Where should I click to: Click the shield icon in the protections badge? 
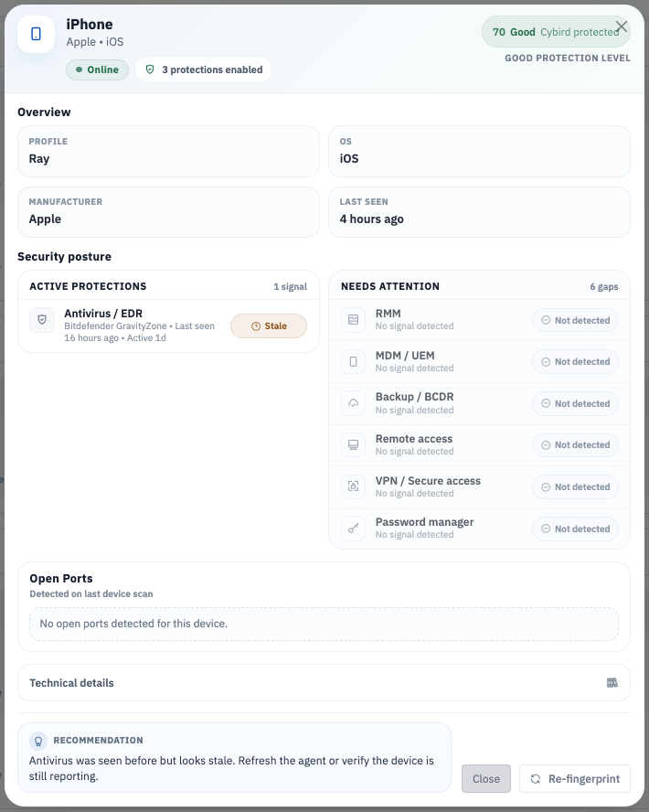150,69
